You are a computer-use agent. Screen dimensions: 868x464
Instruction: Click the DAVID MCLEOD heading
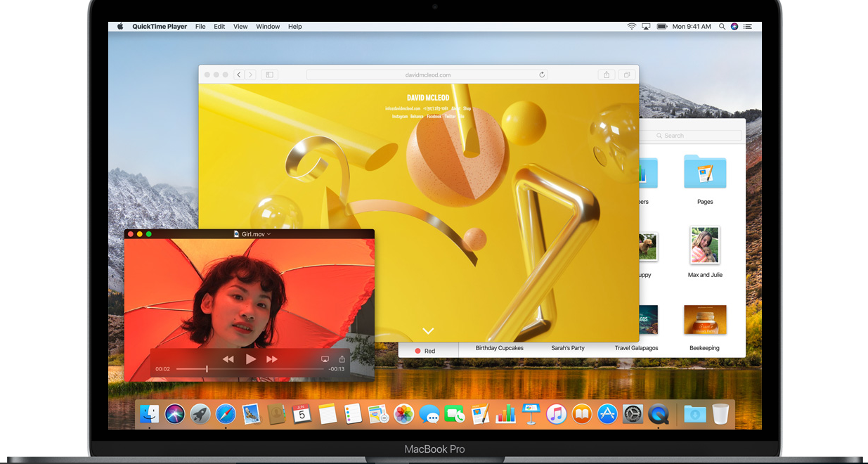tap(428, 98)
